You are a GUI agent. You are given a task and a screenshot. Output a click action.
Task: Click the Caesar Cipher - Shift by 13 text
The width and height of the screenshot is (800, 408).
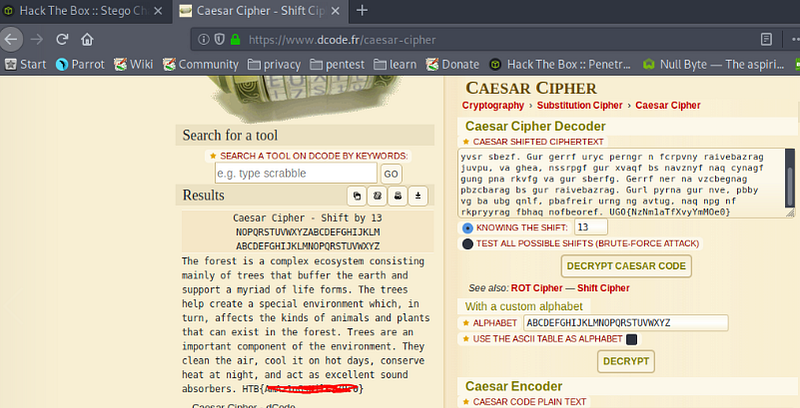coord(307,218)
